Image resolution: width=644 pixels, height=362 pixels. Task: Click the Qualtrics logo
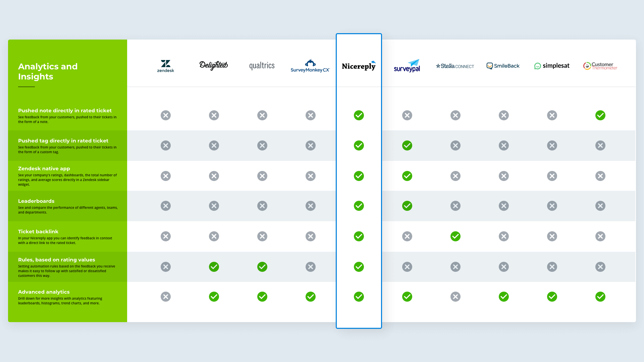pos(262,66)
